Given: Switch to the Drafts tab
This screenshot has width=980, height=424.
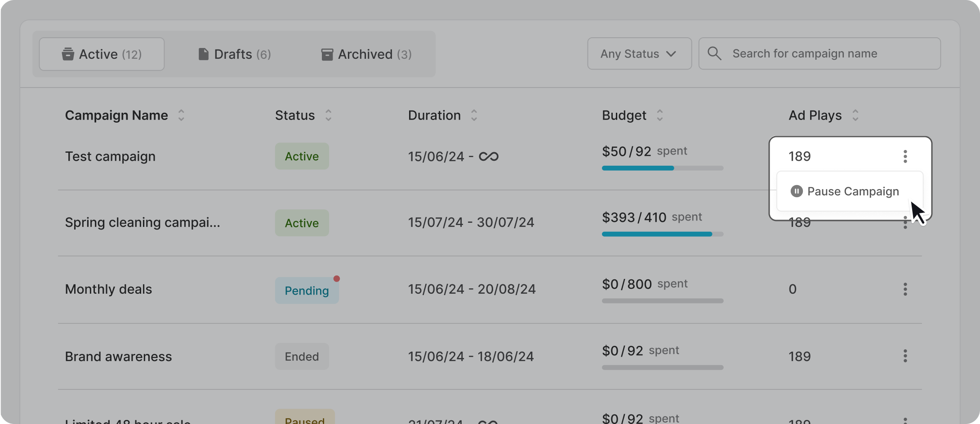Looking at the screenshot, I should coord(234,54).
